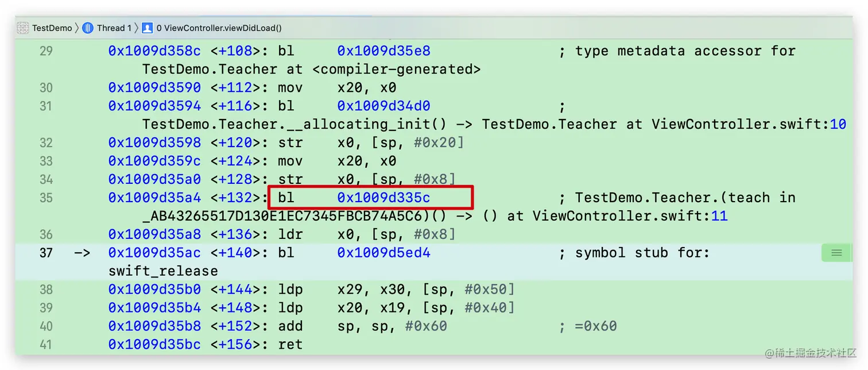Click the Teacher.__allocating_init() comment line

pyautogui.click(x=494, y=124)
